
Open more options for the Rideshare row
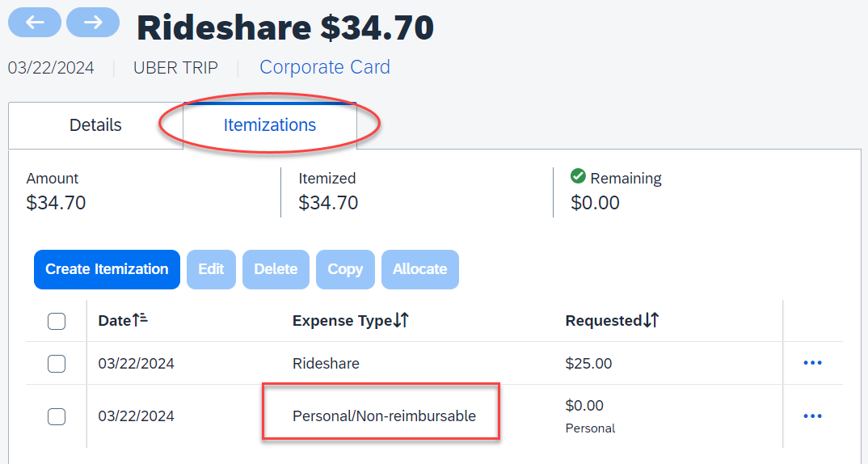click(812, 363)
